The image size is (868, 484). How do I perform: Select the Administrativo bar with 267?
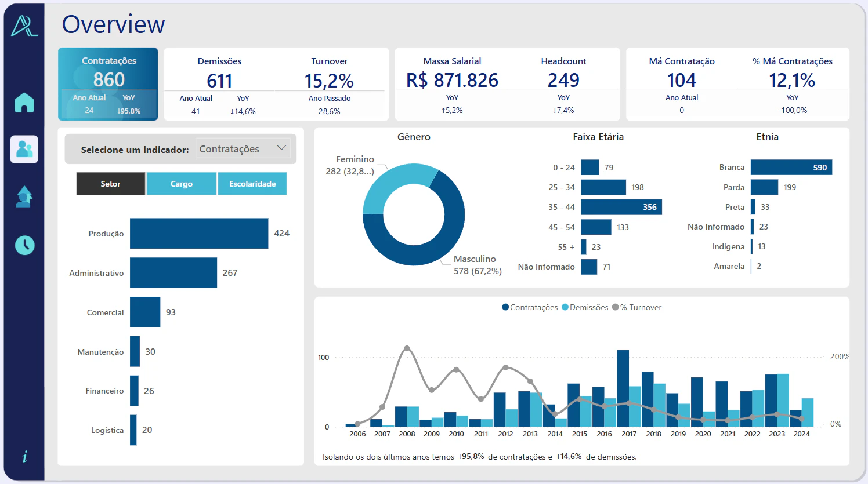coord(173,273)
